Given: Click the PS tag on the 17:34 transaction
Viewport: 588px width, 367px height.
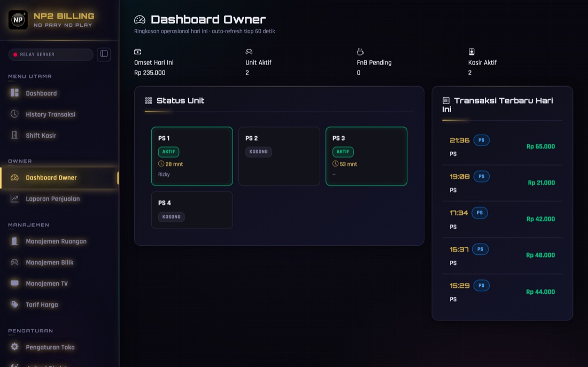Looking at the screenshot, I should 479,213.
